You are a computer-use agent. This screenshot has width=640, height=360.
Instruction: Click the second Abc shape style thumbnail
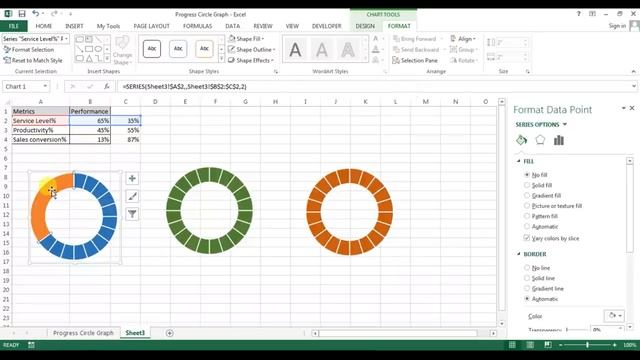pos(178,49)
